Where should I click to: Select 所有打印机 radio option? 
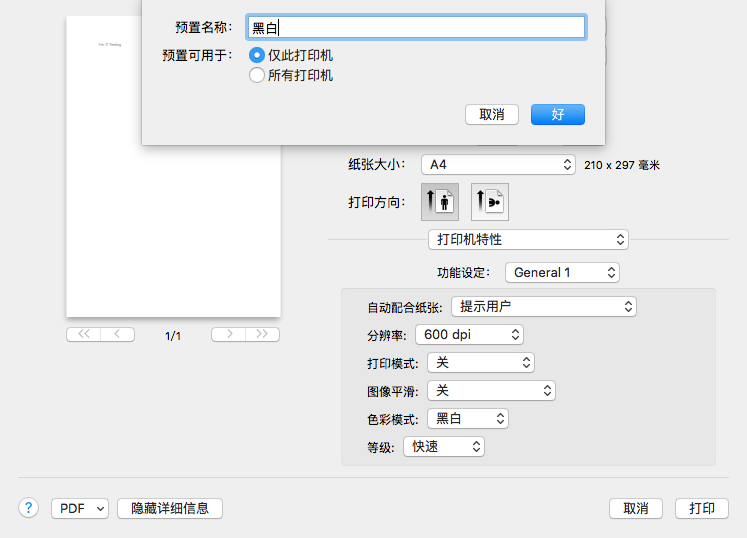pos(257,75)
